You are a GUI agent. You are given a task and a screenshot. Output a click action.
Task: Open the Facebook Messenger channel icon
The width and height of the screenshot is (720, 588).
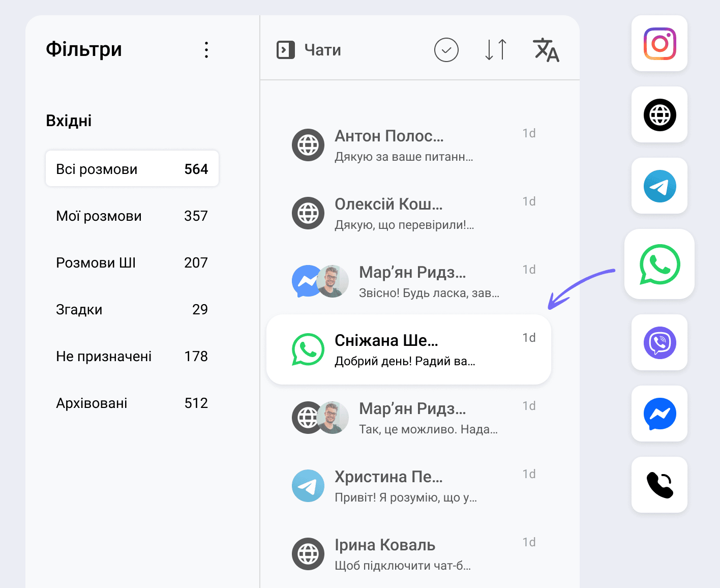[x=659, y=414]
